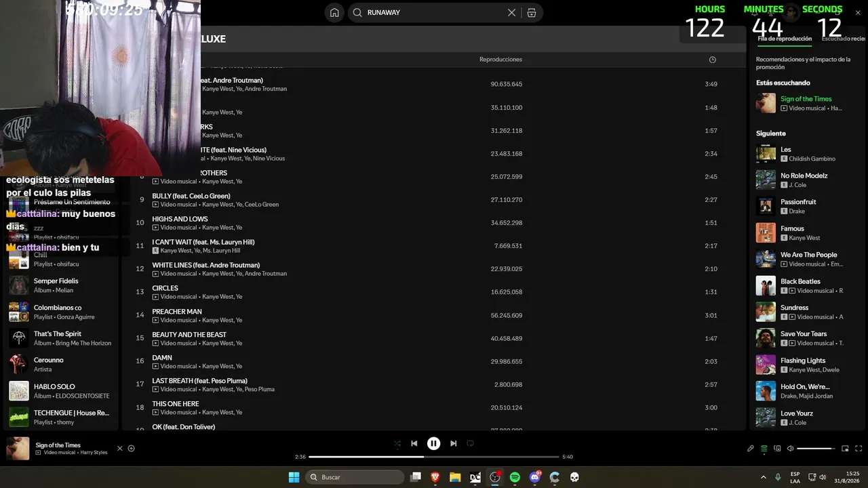868x488 pixels.
Task: Open Cerounno artist in library
Action: pyautogui.click(x=62, y=365)
